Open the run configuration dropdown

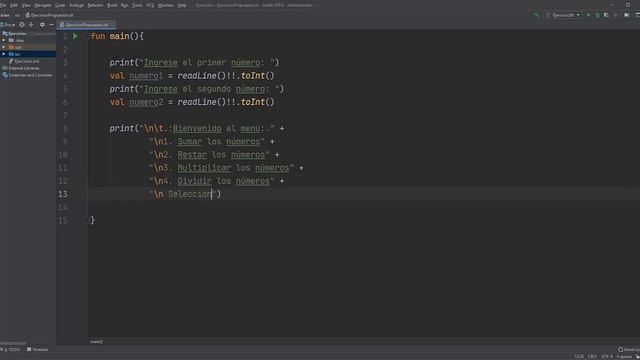coord(563,15)
